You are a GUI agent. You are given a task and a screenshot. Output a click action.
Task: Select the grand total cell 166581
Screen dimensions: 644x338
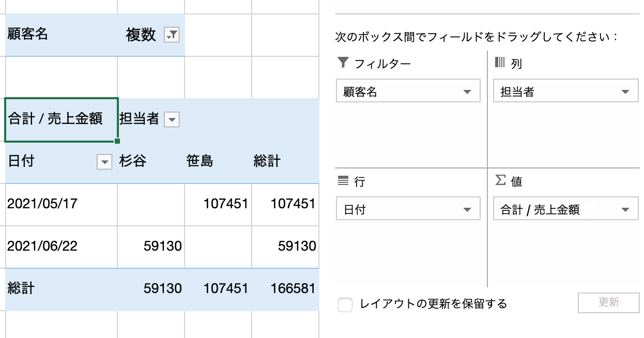[x=285, y=288]
